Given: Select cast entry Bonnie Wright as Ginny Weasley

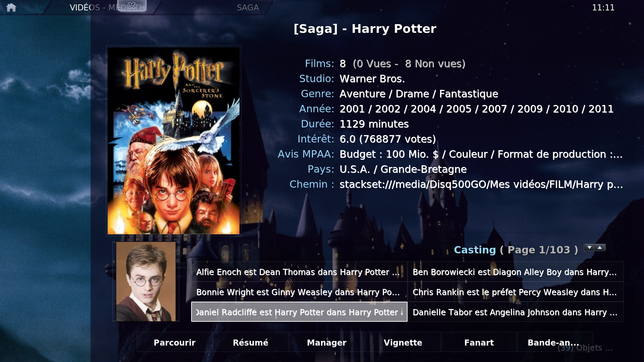Looking at the screenshot, I should [299, 292].
